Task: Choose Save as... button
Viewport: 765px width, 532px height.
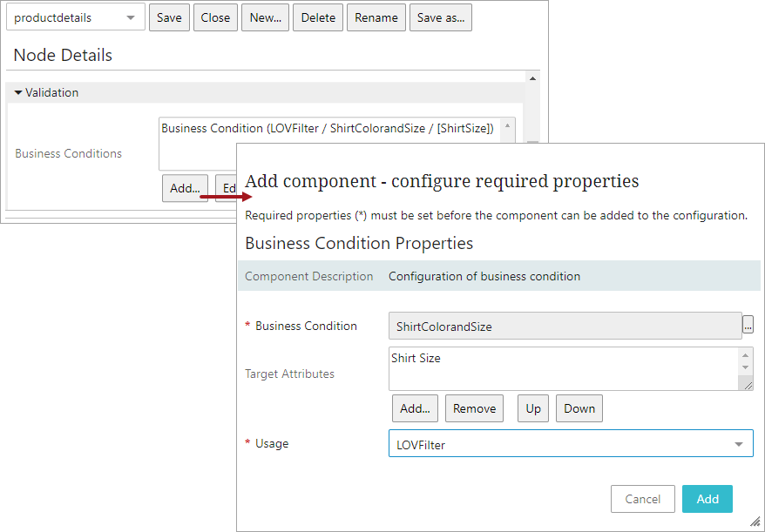Action: [x=440, y=17]
